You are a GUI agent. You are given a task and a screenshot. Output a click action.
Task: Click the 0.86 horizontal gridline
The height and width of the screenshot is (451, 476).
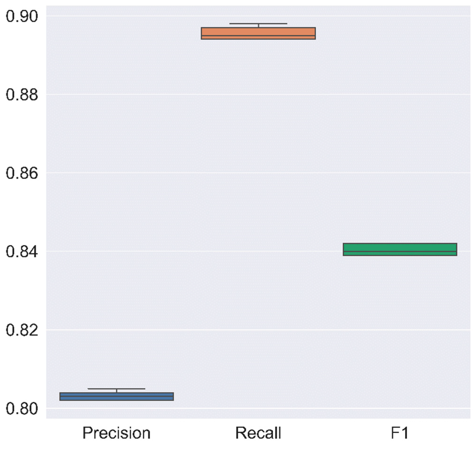coord(240,173)
